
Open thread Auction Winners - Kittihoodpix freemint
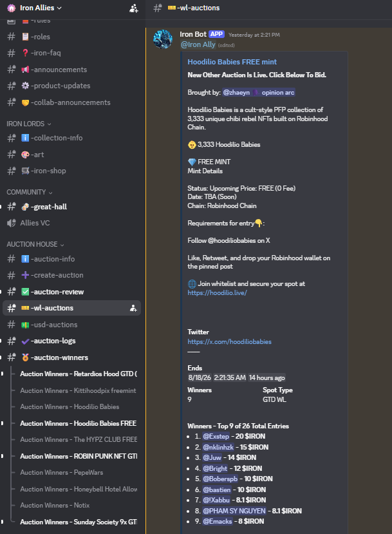tap(79, 390)
